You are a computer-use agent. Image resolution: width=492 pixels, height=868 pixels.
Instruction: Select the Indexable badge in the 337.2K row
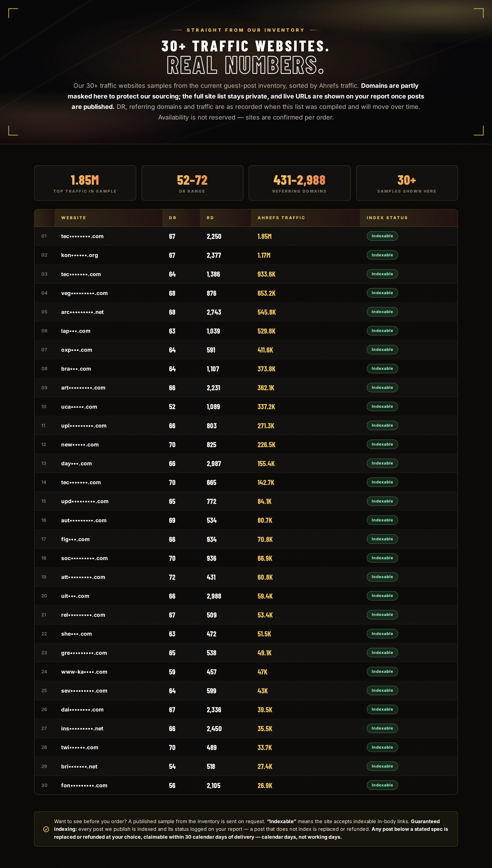(x=382, y=406)
